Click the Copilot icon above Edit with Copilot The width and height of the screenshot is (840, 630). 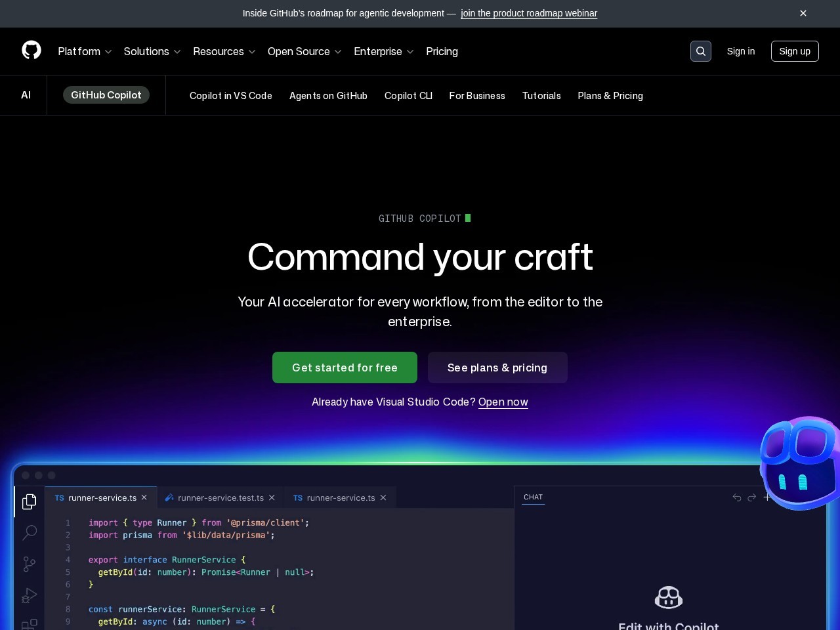tap(668, 597)
